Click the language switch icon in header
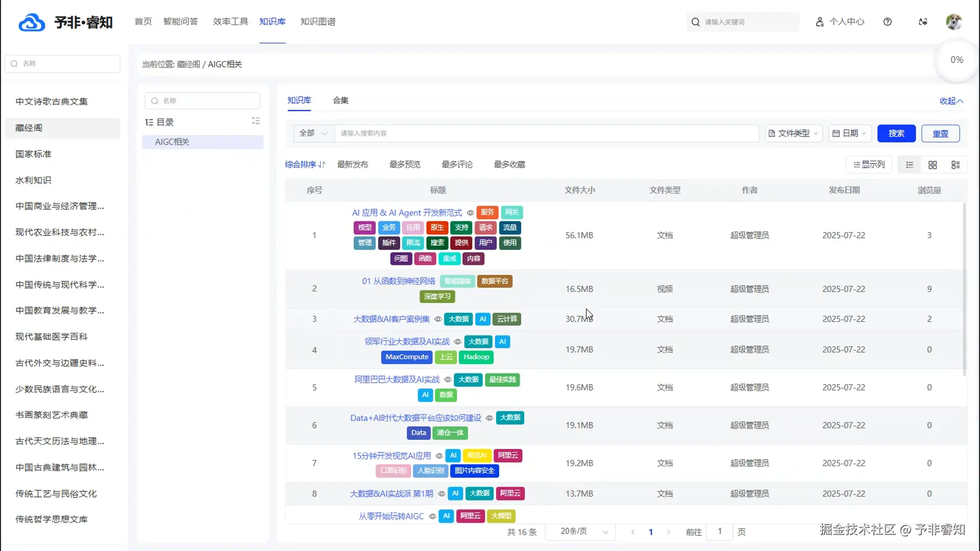Screen dimensions: 980x551 [x=923, y=22]
